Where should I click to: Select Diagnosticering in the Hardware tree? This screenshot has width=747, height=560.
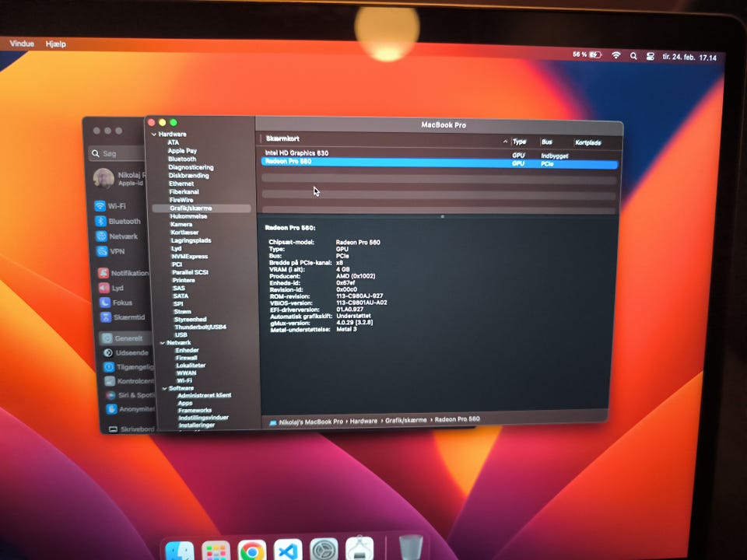191,167
